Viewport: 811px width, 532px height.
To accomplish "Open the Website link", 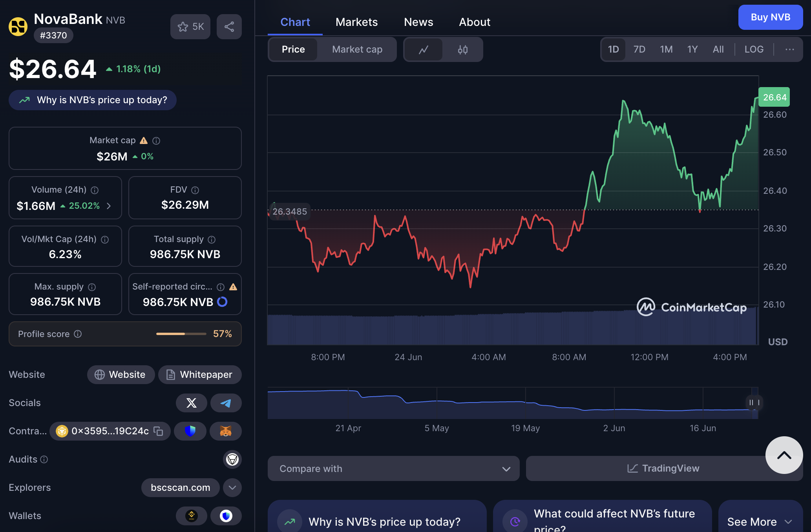I will pos(121,375).
